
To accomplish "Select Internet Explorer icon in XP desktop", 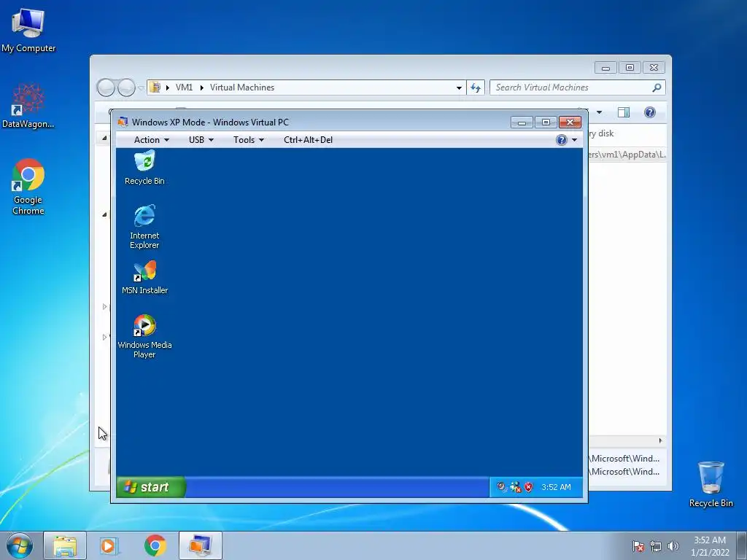I will (144, 227).
